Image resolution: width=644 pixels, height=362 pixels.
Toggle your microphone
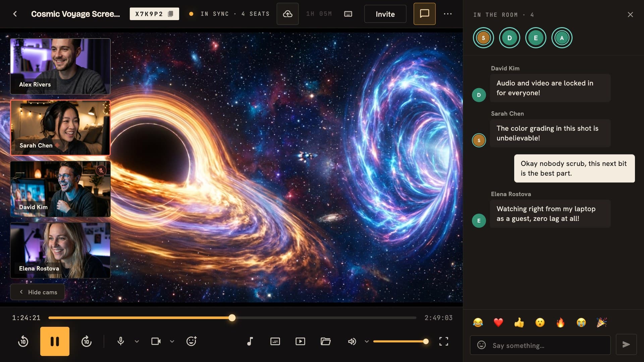coord(121,341)
